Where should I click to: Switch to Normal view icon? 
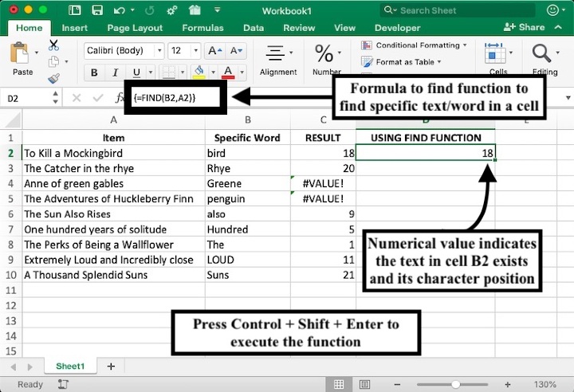coord(339,384)
